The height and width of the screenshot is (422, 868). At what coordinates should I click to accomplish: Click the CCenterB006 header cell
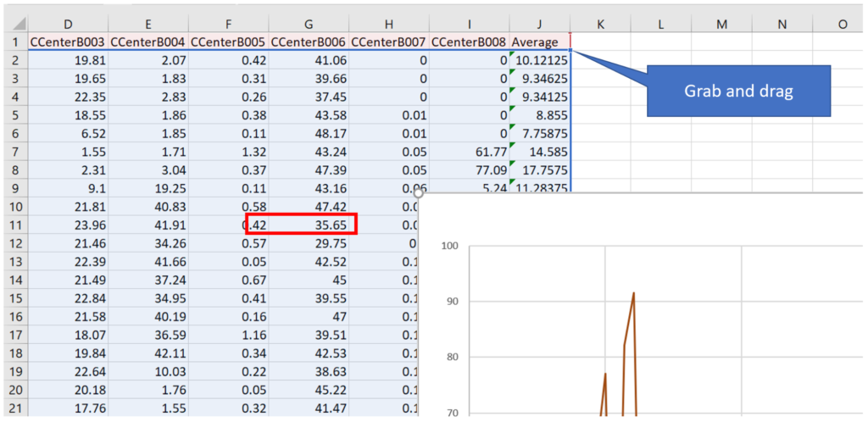(309, 42)
